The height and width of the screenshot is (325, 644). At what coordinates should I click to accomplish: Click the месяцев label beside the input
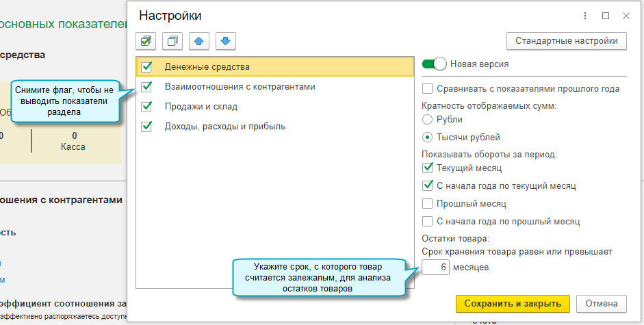coord(471,268)
